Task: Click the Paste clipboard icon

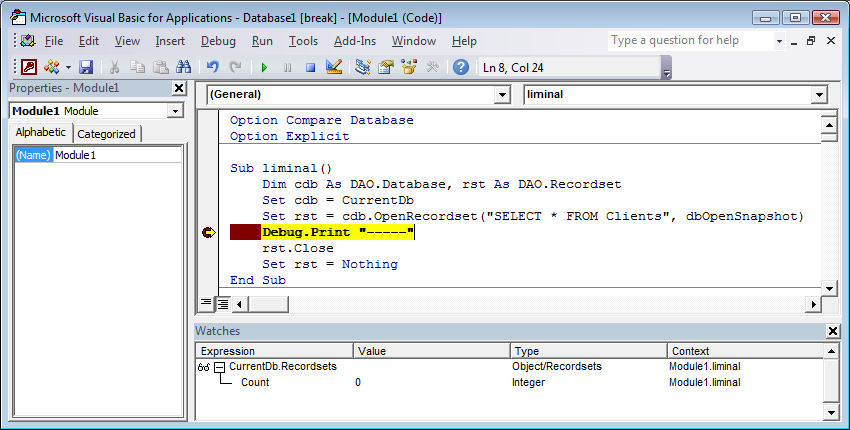Action: click(x=160, y=67)
